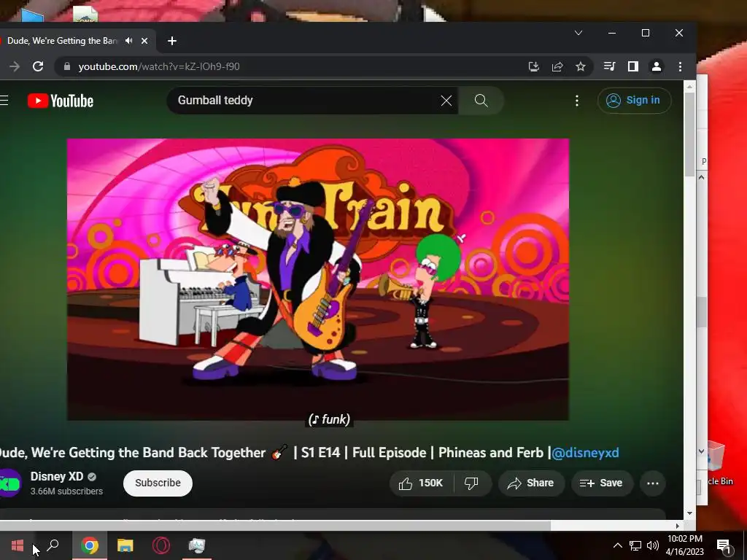Click page scrollbar up arrow
Viewport: 747px width, 560px height.
[689, 86]
